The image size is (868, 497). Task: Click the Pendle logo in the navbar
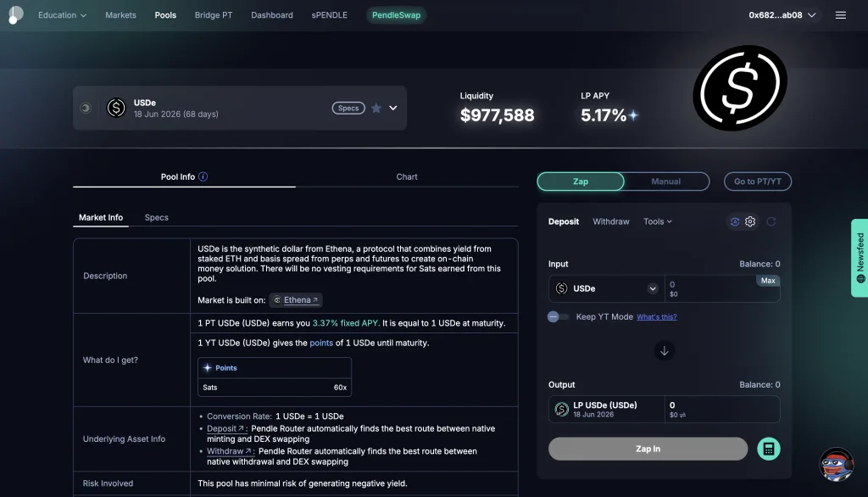pyautogui.click(x=15, y=15)
